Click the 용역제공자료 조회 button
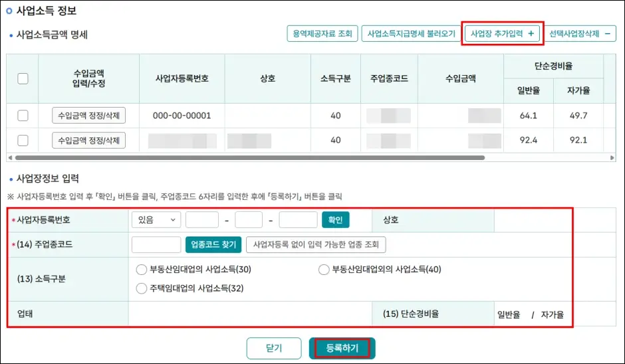625x364 pixels. pos(322,34)
